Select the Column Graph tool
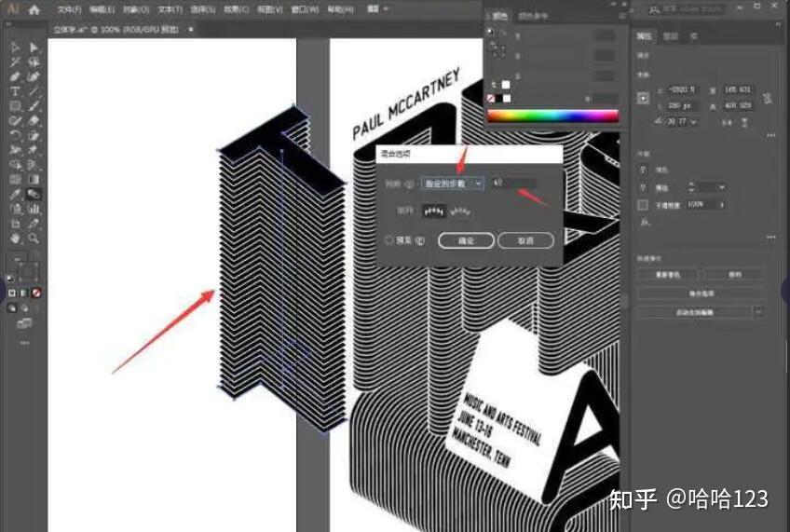This screenshot has height=532, width=790. (x=34, y=209)
